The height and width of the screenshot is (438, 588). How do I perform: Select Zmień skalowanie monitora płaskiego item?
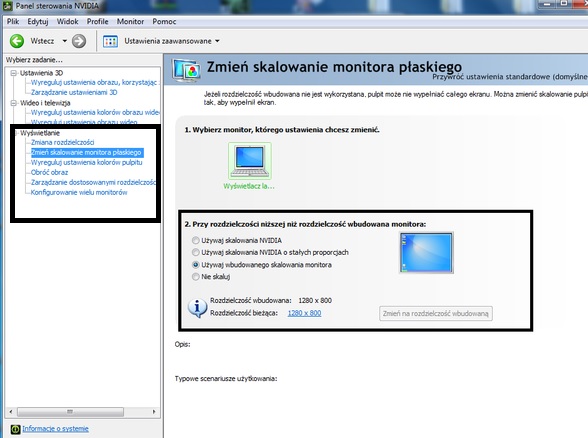pos(86,152)
